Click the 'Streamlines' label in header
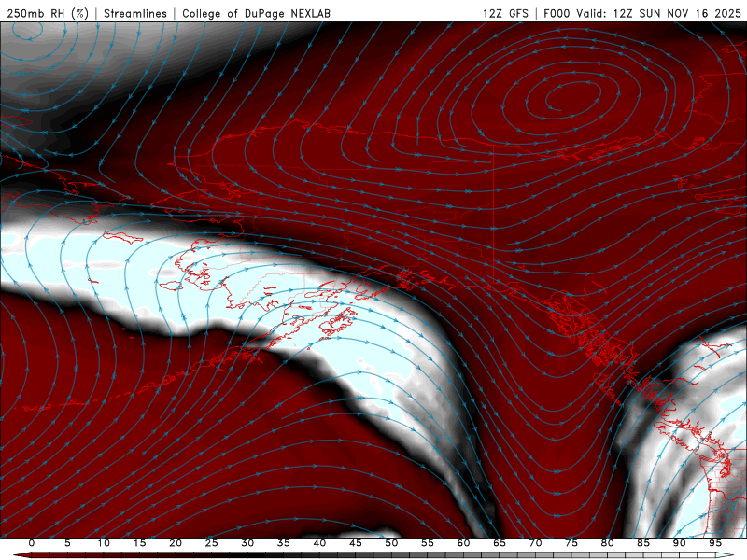Screen dimensions: 747x560 click(x=135, y=14)
